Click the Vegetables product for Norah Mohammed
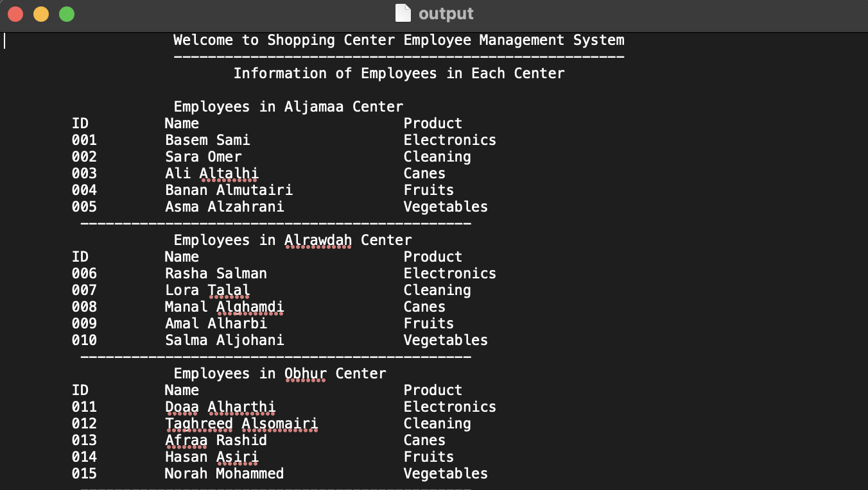This screenshot has height=490, width=868. pos(446,473)
